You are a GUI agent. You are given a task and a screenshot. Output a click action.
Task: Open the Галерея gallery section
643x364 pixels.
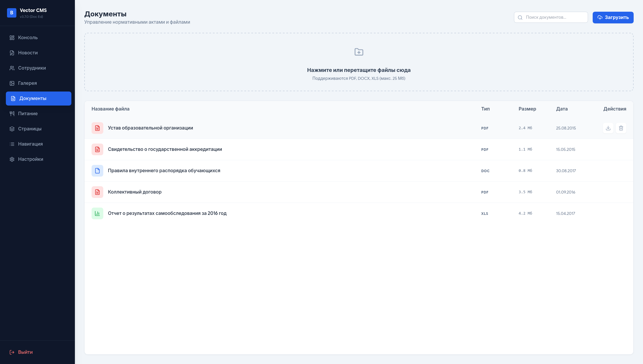[x=28, y=83]
